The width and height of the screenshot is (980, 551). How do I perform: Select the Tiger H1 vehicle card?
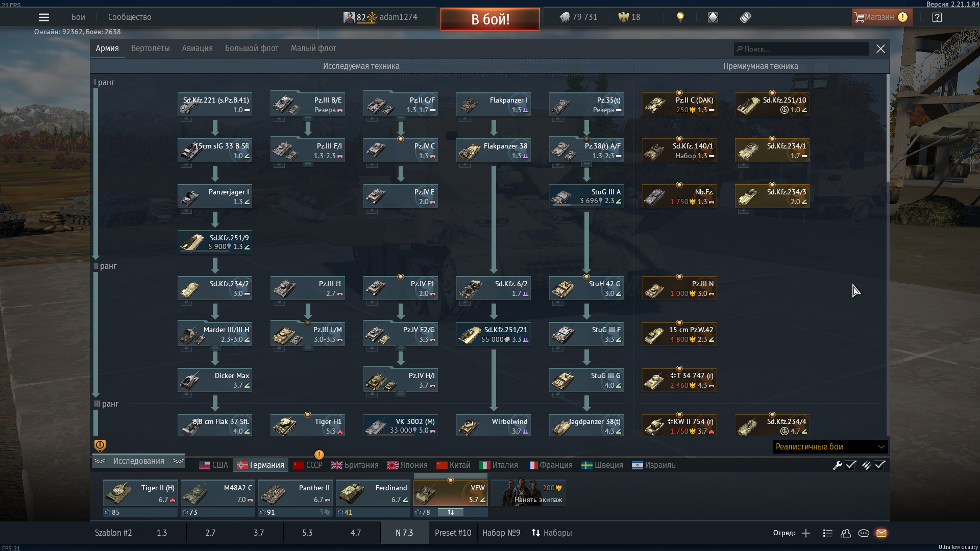[307, 425]
